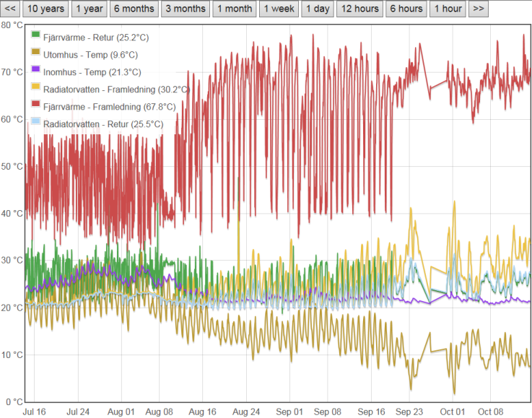Set range to 1 hour
532x418 pixels.
(448, 9)
